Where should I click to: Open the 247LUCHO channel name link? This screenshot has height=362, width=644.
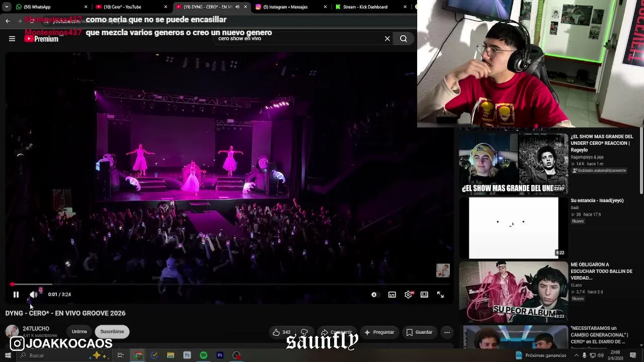(36, 329)
